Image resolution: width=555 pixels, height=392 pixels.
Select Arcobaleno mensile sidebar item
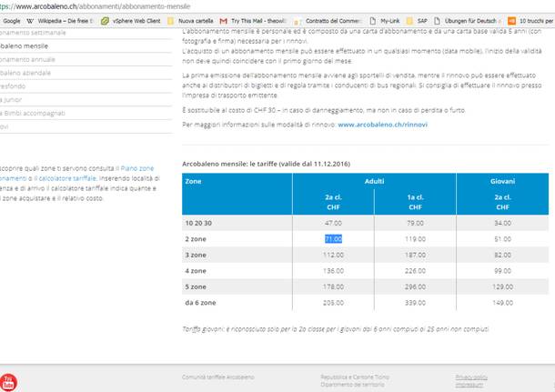(24, 46)
